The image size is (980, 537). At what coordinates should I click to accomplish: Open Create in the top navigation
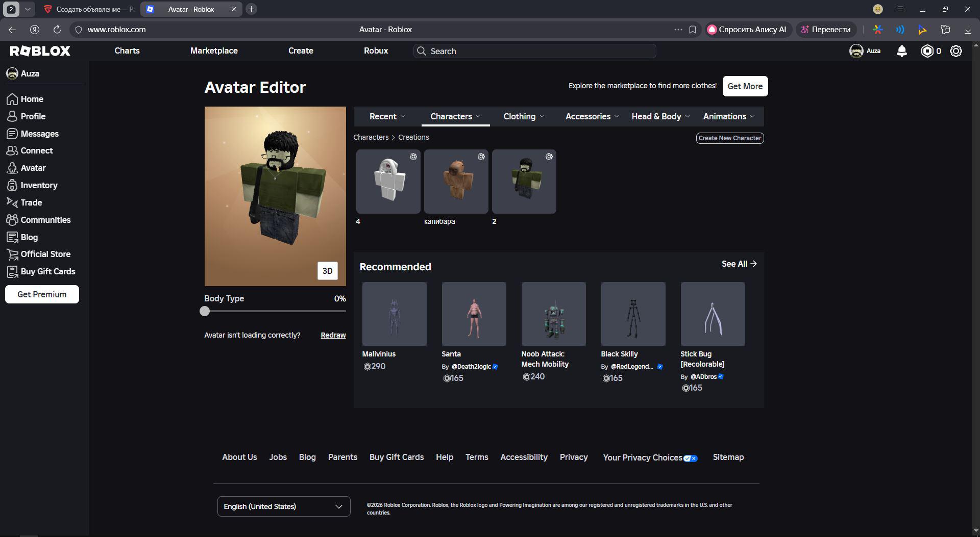coord(301,51)
